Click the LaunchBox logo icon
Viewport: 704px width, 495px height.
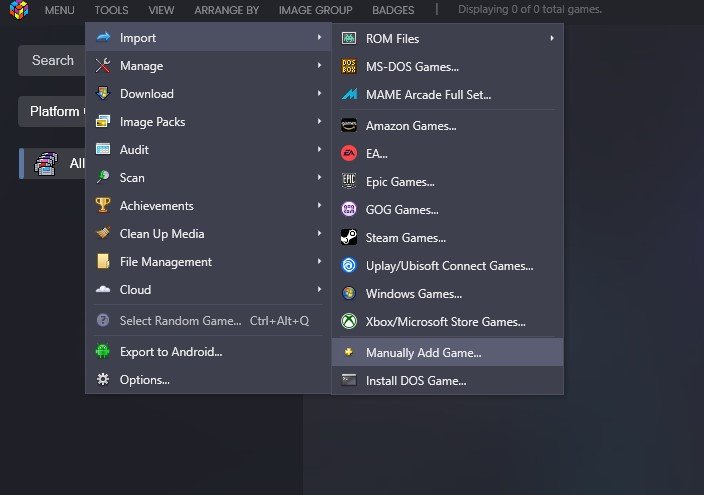point(18,10)
